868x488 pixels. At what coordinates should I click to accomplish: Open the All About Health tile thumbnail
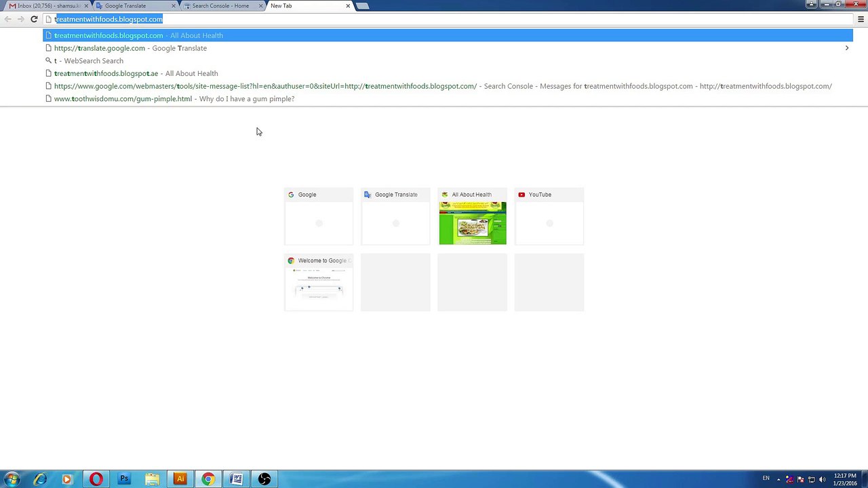point(473,223)
